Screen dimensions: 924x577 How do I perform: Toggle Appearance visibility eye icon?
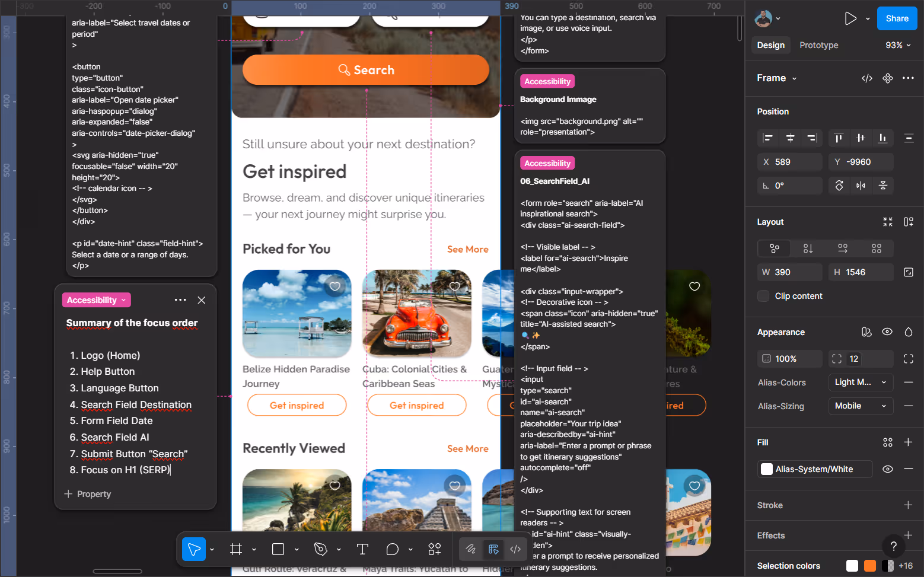[x=887, y=332]
